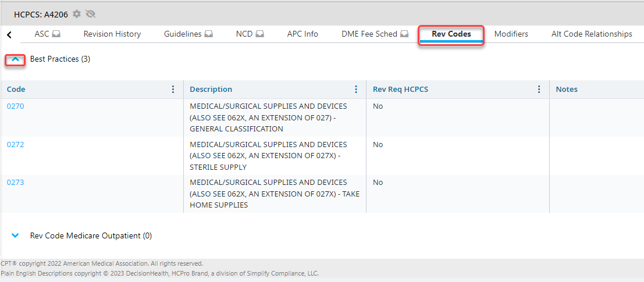
Task: Click the 0273 take home supplies code
Action: 16,183
